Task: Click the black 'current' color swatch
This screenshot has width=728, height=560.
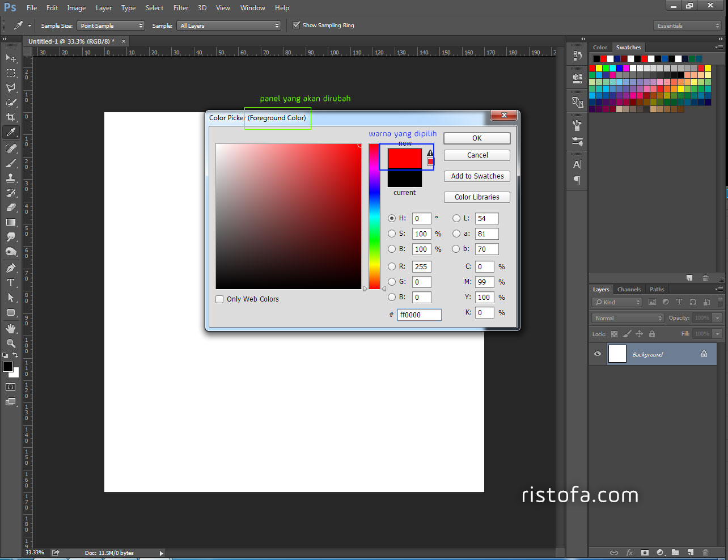Action: [x=405, y=178]
